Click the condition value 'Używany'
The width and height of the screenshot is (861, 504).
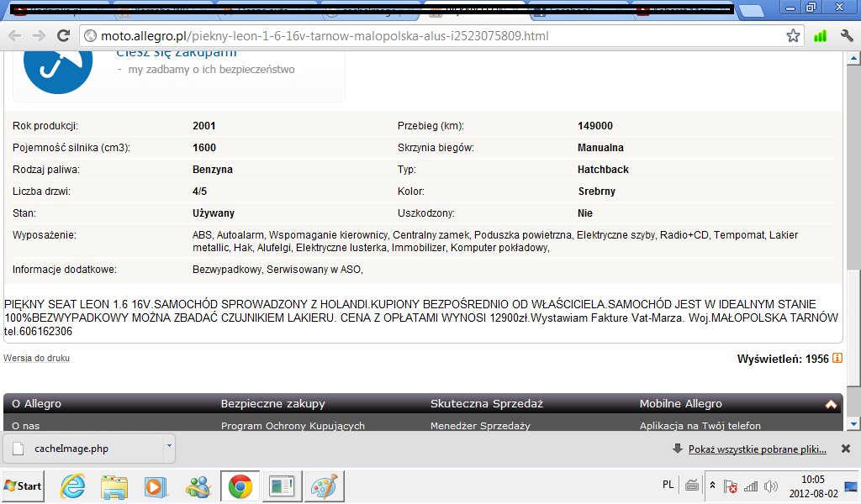214,213
